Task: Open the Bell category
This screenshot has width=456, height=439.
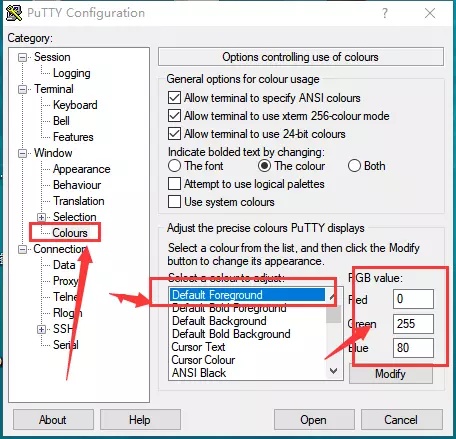Action: pos(61,121)
